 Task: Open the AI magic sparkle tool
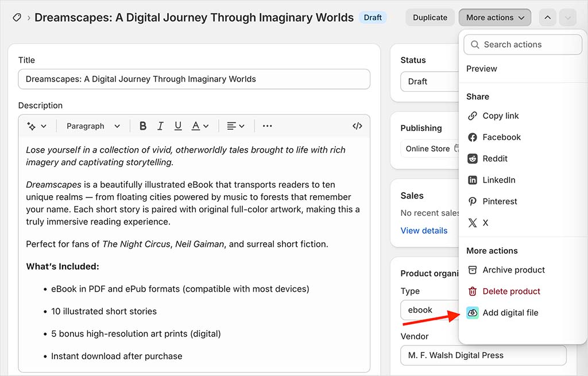[x=32, y=126]
